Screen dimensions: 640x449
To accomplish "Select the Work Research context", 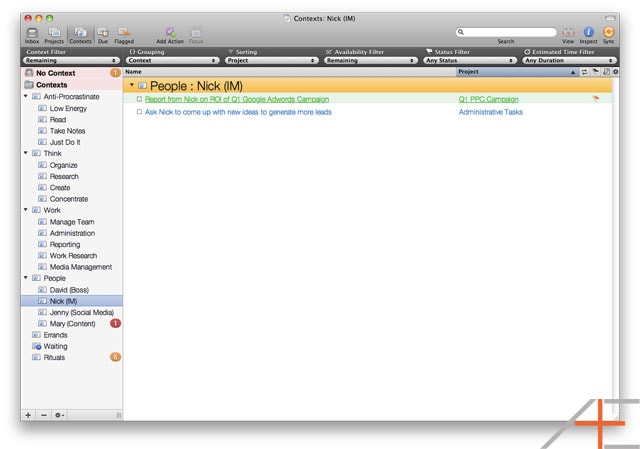I will point(73,256).
